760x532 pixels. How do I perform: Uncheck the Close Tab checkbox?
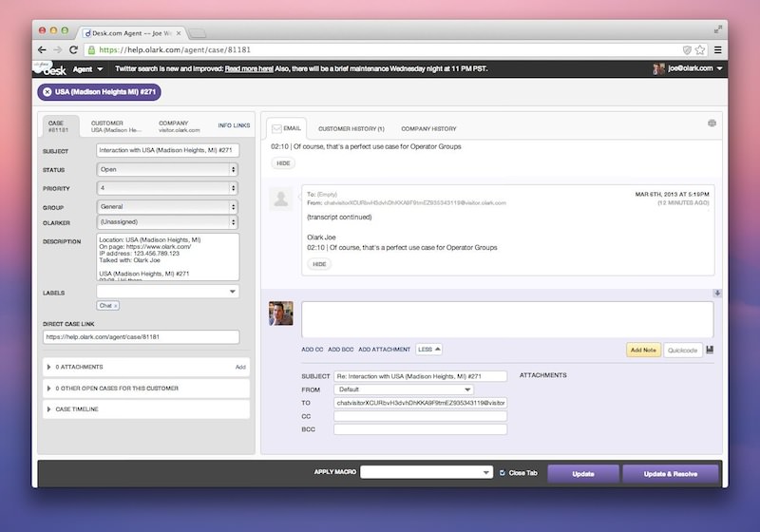(x=503, y=472)
